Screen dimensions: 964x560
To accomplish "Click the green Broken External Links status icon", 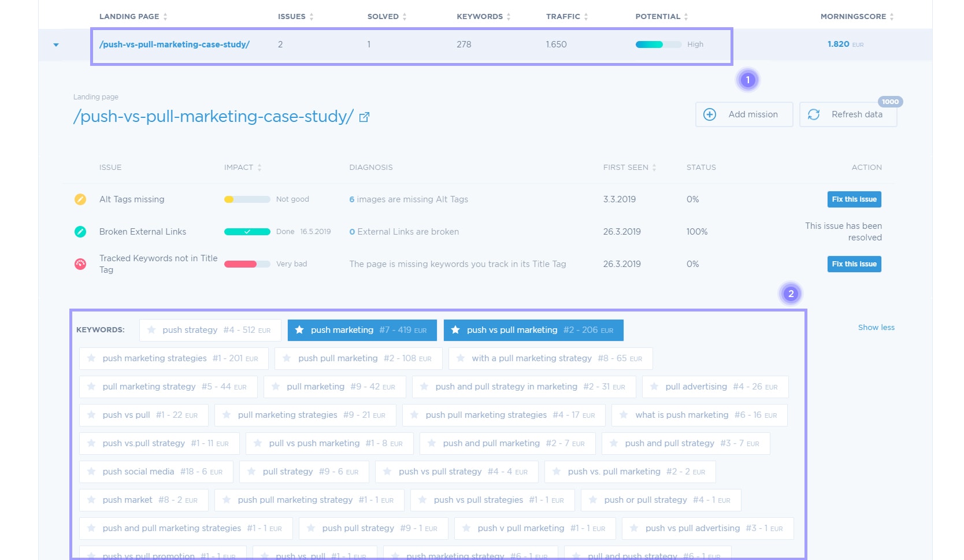I will point(80,232).
